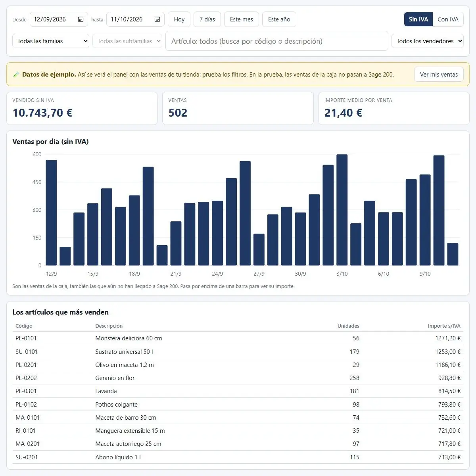Viewport: 476px width, 476px height.
Task: Click Abono líquido 1 l description
Action: (118, 457)
